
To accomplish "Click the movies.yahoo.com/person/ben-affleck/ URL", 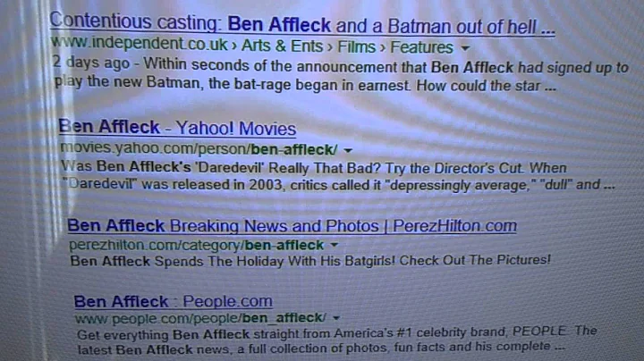I will (x=199, y=148).
